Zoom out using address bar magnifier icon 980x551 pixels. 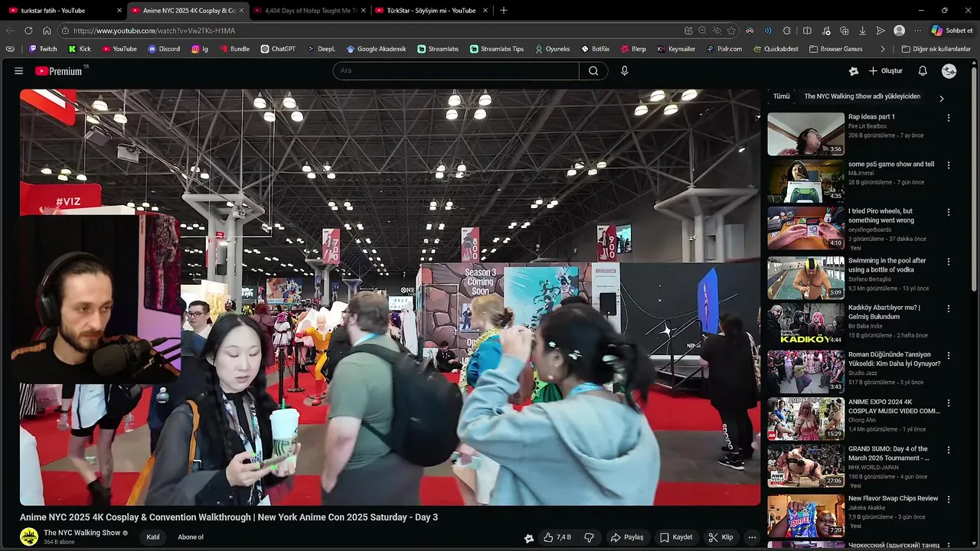tap(702, 31)
